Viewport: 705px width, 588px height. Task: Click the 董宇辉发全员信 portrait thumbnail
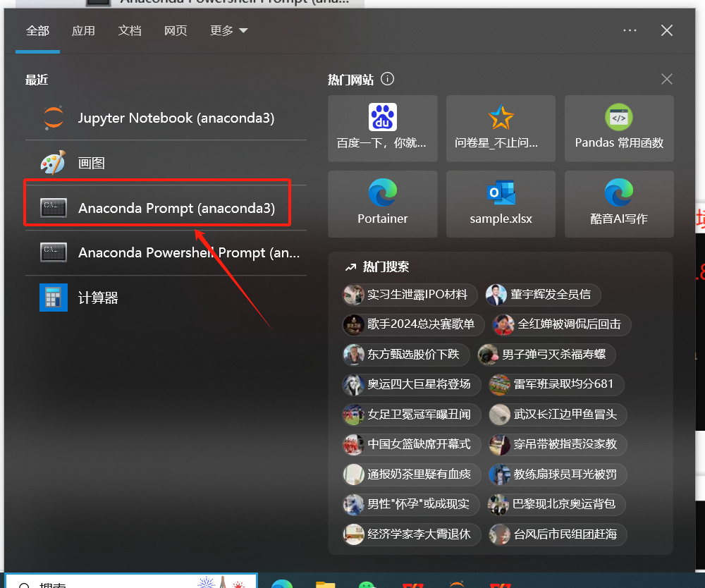click(496, 295)
